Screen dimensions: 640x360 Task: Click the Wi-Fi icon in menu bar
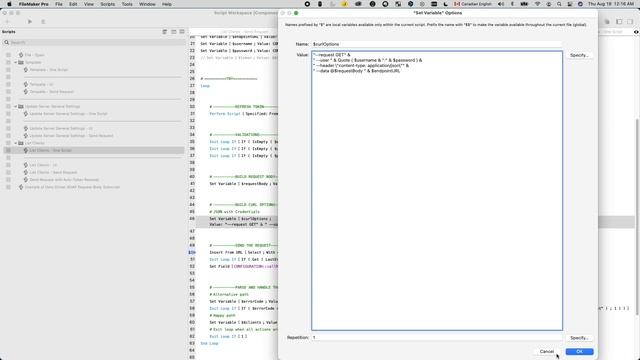click(538, 4)
